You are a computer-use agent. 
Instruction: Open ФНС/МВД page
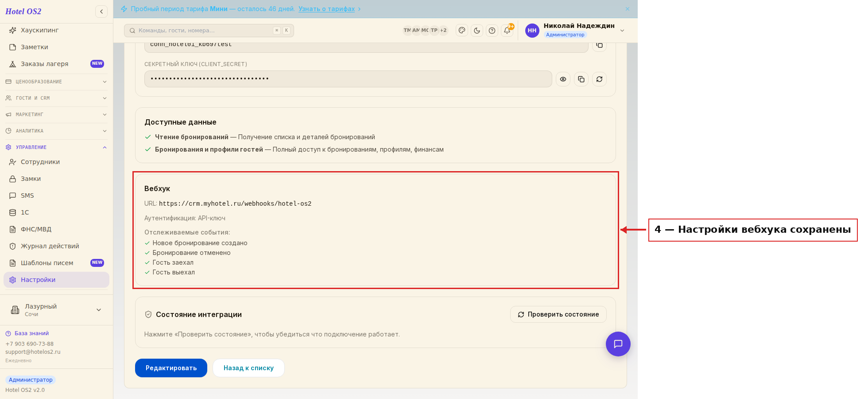coord(56,229)
